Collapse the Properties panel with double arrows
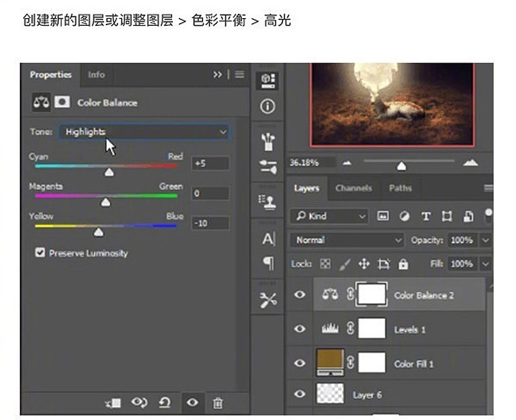The image size is (516, 420). click(x=217, y=74)
